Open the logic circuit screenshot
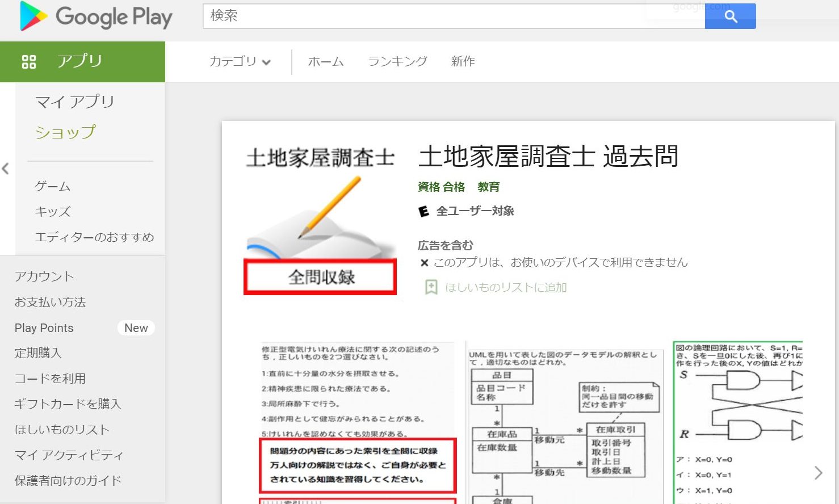This screenshot has height=504, width=839. [738, 423]
